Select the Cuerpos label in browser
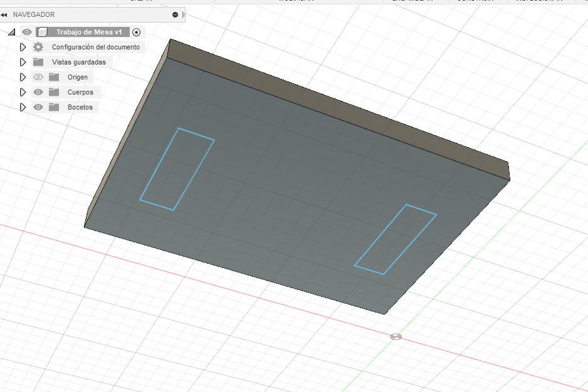 (80, 92)
